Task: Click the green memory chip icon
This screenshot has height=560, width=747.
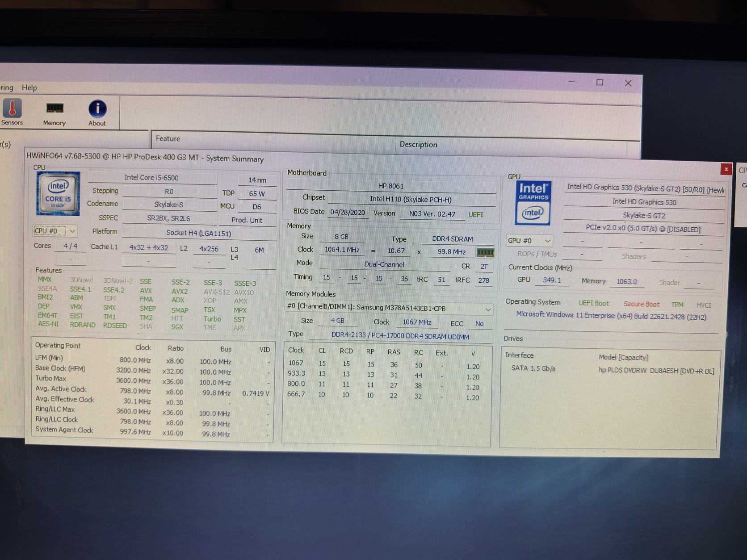Action: pos(485,253)
